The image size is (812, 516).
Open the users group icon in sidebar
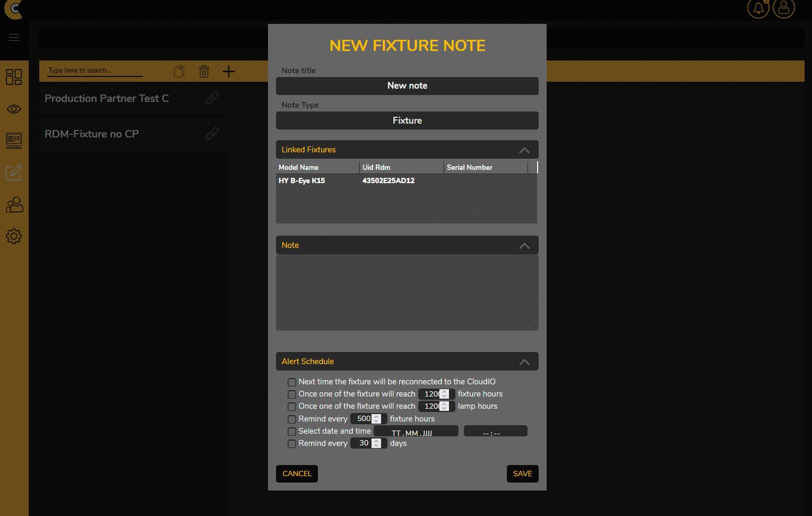pos(14,205)
